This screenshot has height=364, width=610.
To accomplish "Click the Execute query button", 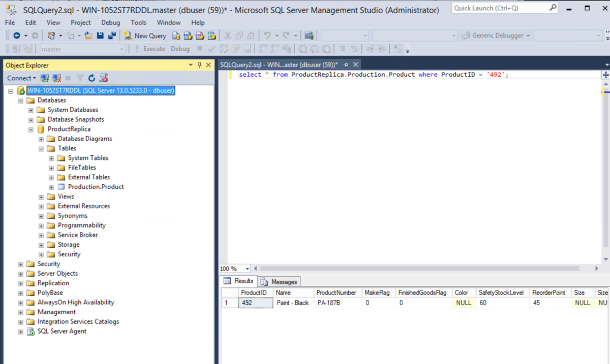I will tap(150, 49).
